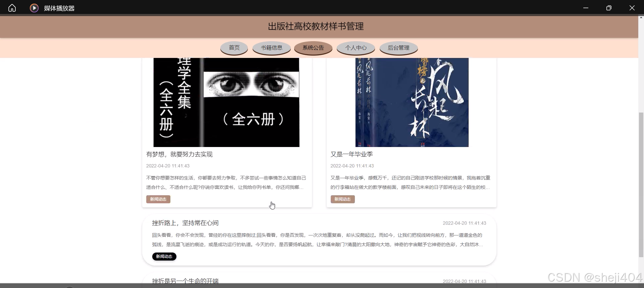
Task: Open the 全六册 book cover image
Action: pyautogui.click(x=226, y=102)
